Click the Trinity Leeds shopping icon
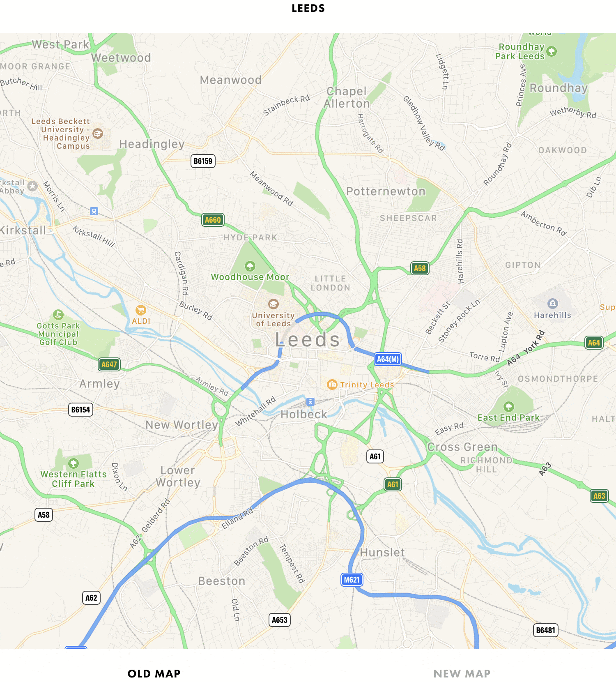The height and width of the screenshot is (682, 616). (x=332, y=384)
